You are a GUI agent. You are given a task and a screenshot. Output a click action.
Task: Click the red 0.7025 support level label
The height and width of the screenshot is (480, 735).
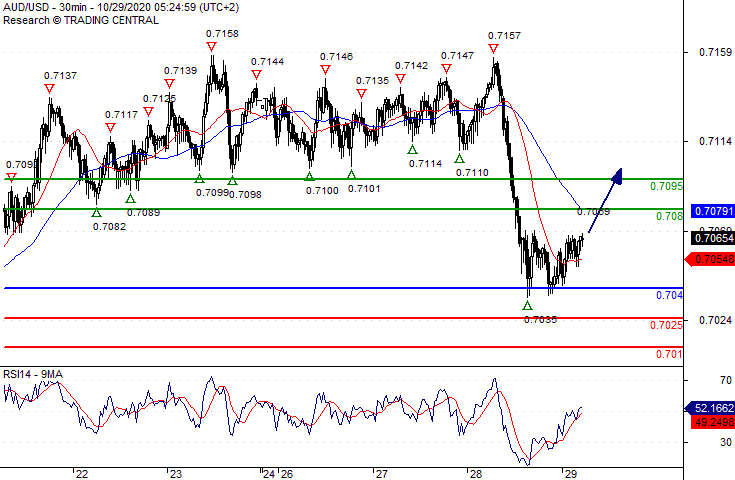(666, 325)
